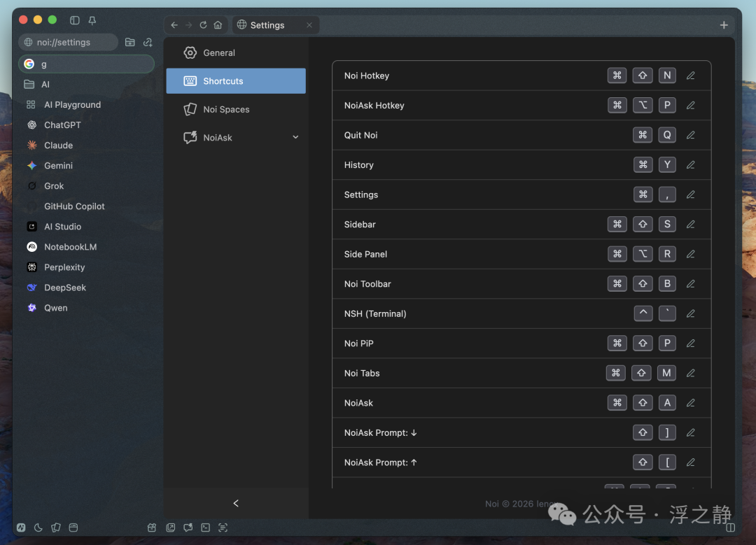Open the General settings section
756x545 pixels.
pyautogui.click(x=237, y=53)
